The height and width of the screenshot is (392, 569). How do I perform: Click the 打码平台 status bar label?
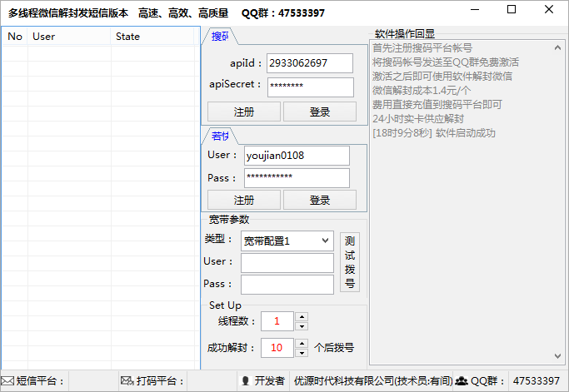tap(160, 380)
